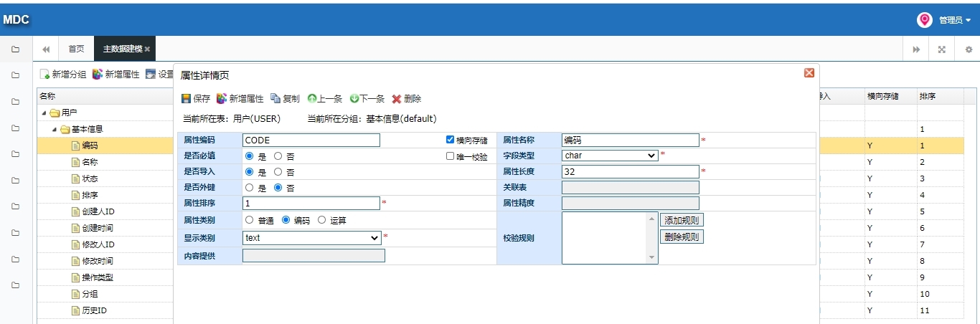Viewport: 980px width, 324px height.
Task: Click the tab bar right double-arrow
Action: pyautogui.click(x=916, y=49)
